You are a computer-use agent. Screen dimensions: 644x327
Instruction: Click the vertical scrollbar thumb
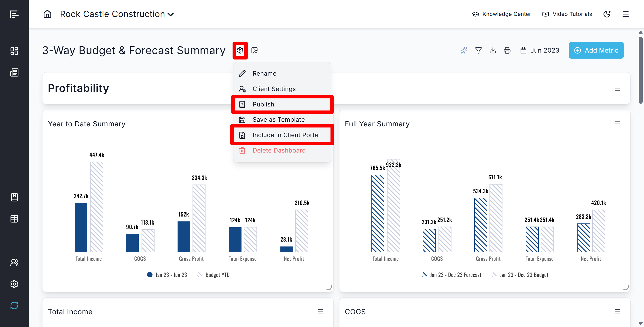640,70
